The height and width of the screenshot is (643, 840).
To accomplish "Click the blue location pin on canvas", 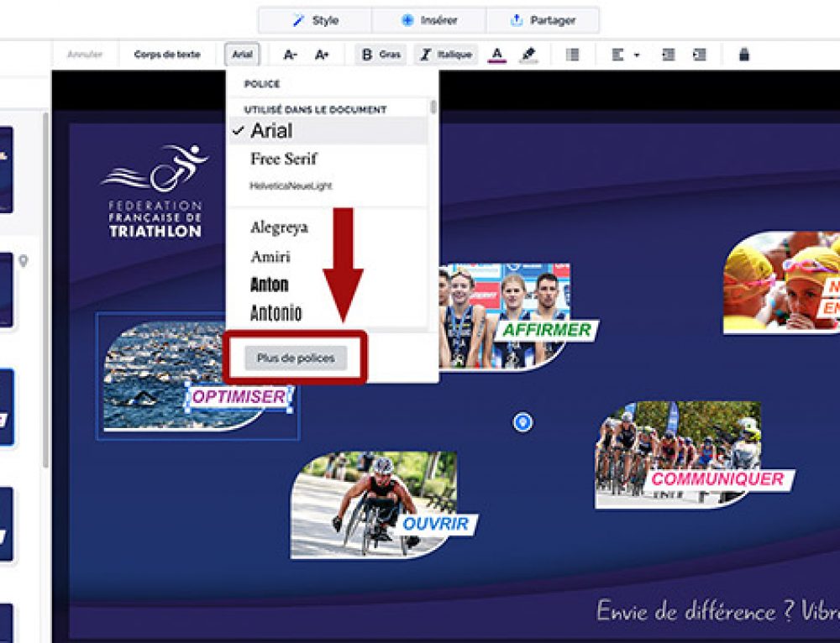I will click(522, 422).
